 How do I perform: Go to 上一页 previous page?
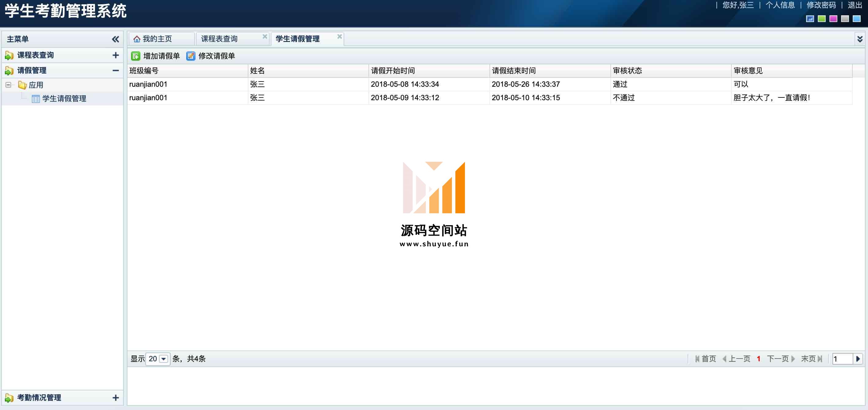pos(736,359)
